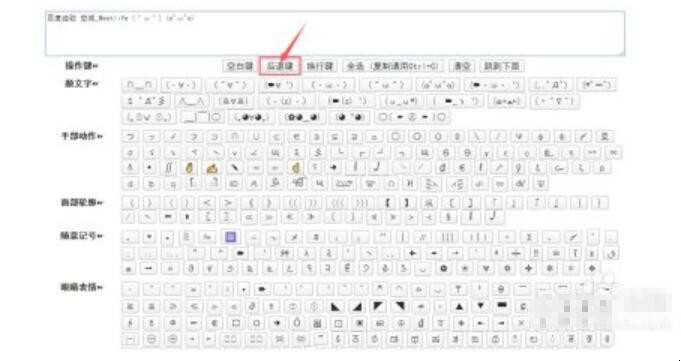Insert the (๑•ω•๑) style face in second row
681x361 pixels.
506,102
